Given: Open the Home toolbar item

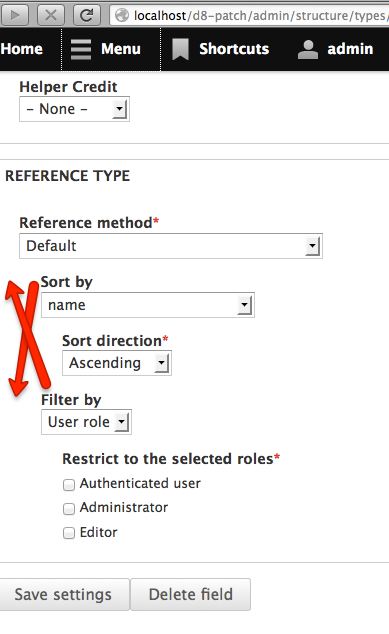Looking at the screenshot, I should 22,49.
